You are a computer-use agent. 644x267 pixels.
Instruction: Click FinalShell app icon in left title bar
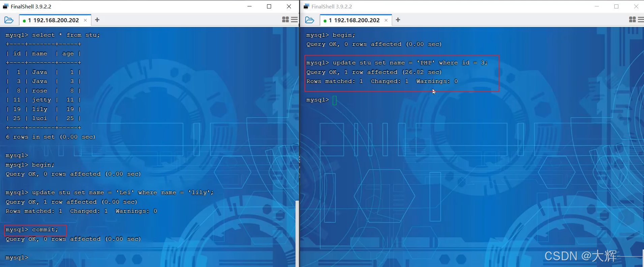pos(5,6)
